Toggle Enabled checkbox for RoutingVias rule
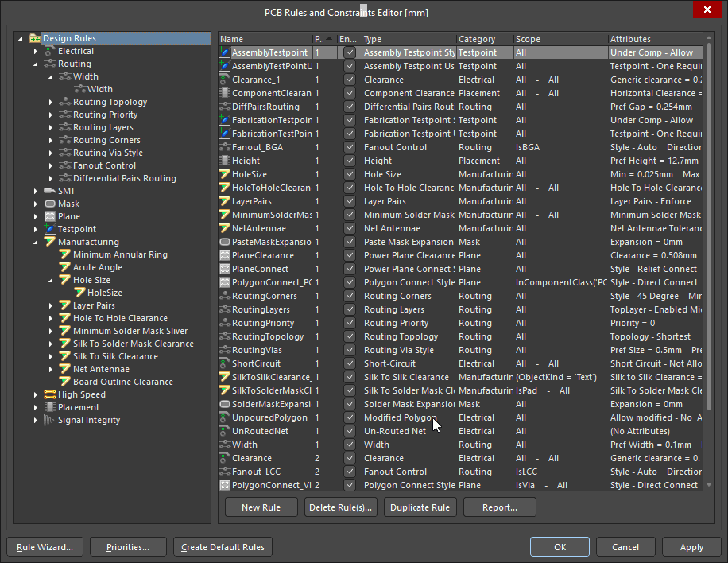The width and height of the screenshot is (728, 563). pos(350,350)
